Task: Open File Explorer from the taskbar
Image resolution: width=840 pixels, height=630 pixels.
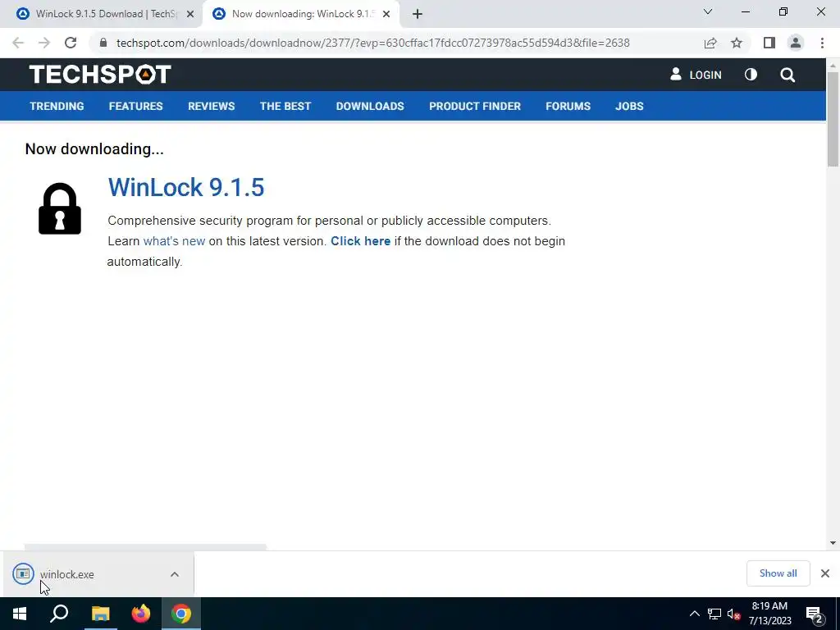Action: click(x=100, y=614)
